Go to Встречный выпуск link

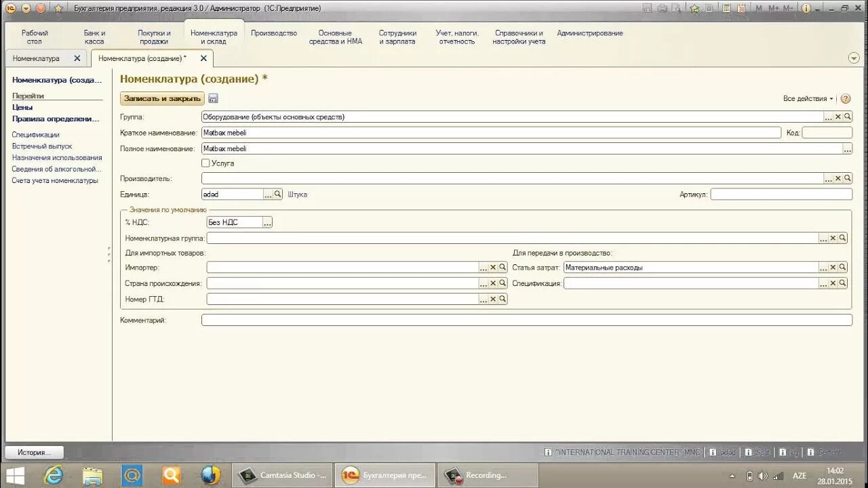[x=42, y=146]
